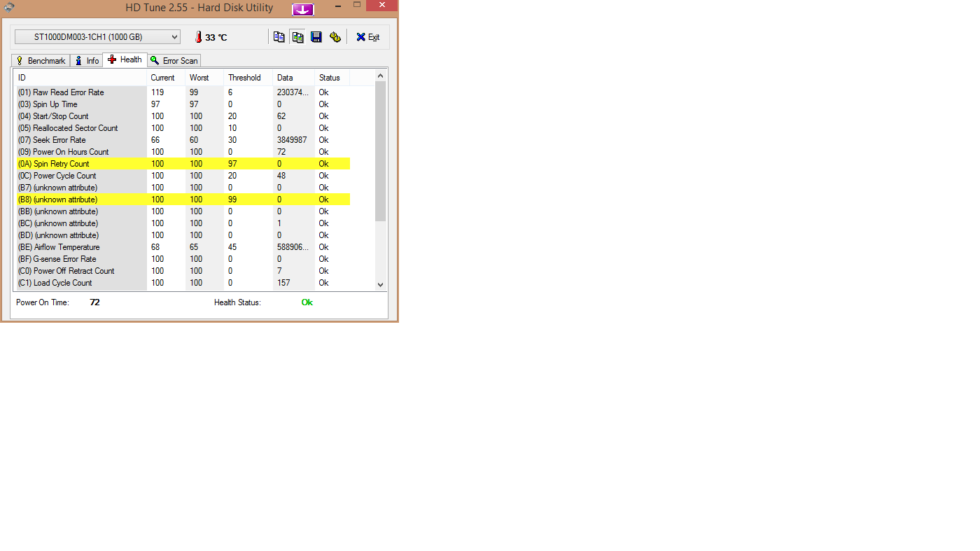
Task: Select the (C0) Power Off Retract Count row
Action: 182,271
